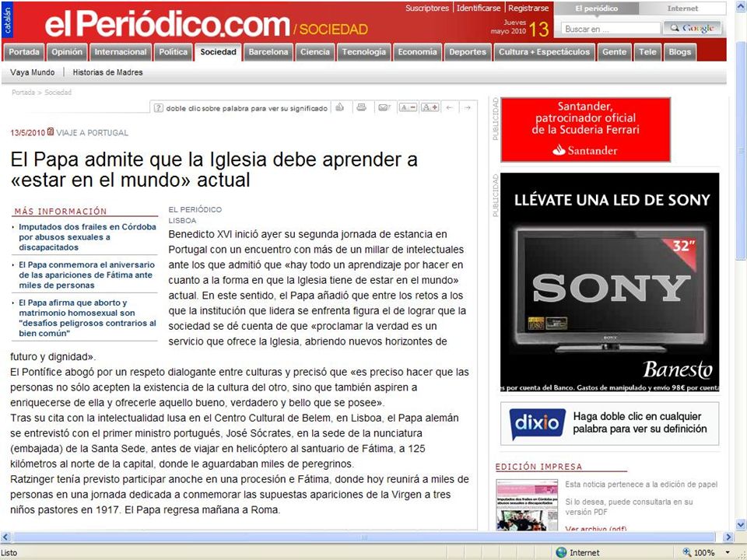Open the Portada section tab
The image size is (747, 560).
pos(24,52)
